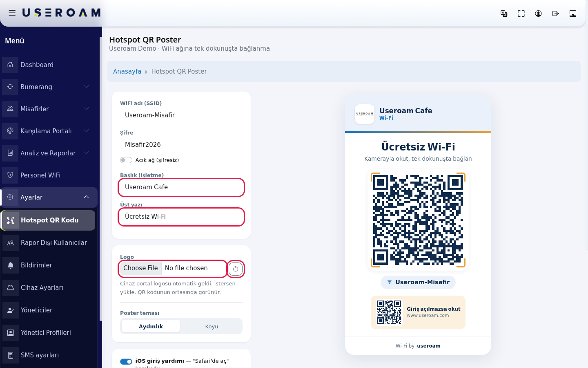Open Rapor Dışı Kullanıcılar menu item

pyautogui.click(x=49, y=242)
